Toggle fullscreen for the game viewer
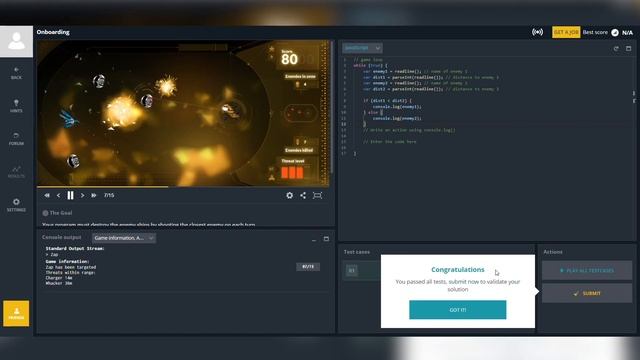 (317, 196)
